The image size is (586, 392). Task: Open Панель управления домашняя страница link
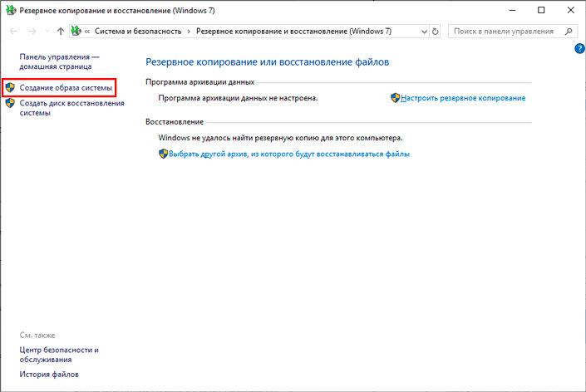click(x=59, y=61)
